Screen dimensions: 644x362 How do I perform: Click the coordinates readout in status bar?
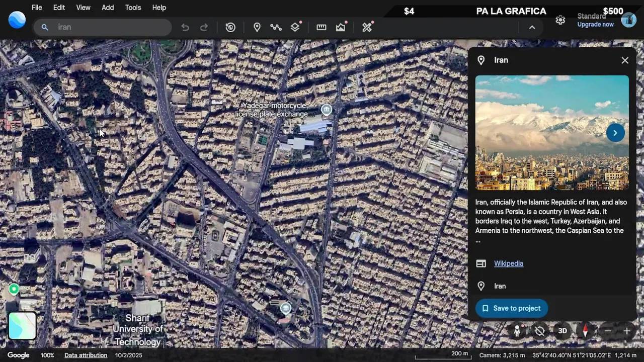(x=572, y=355)
